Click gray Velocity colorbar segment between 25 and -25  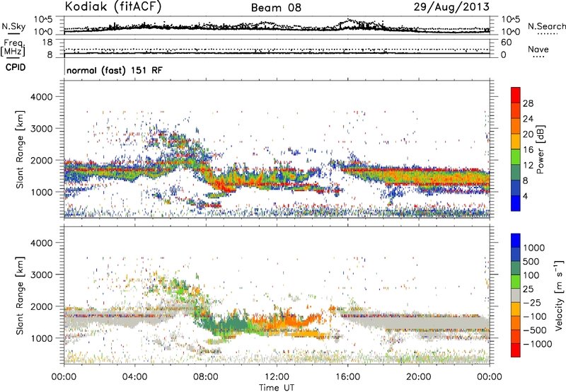516,295
